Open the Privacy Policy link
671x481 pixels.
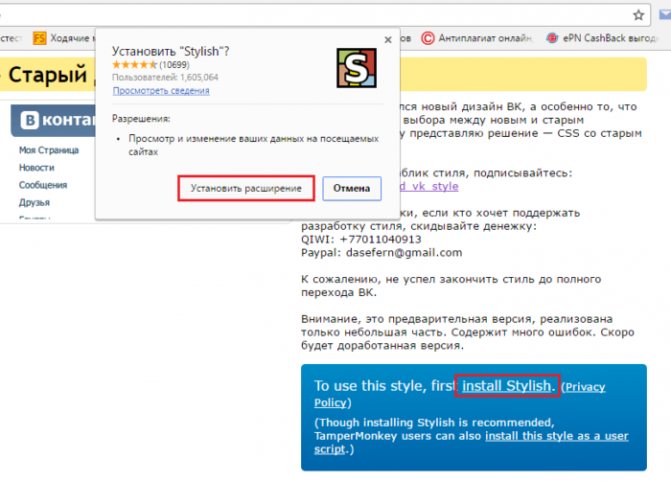[460, 395]
